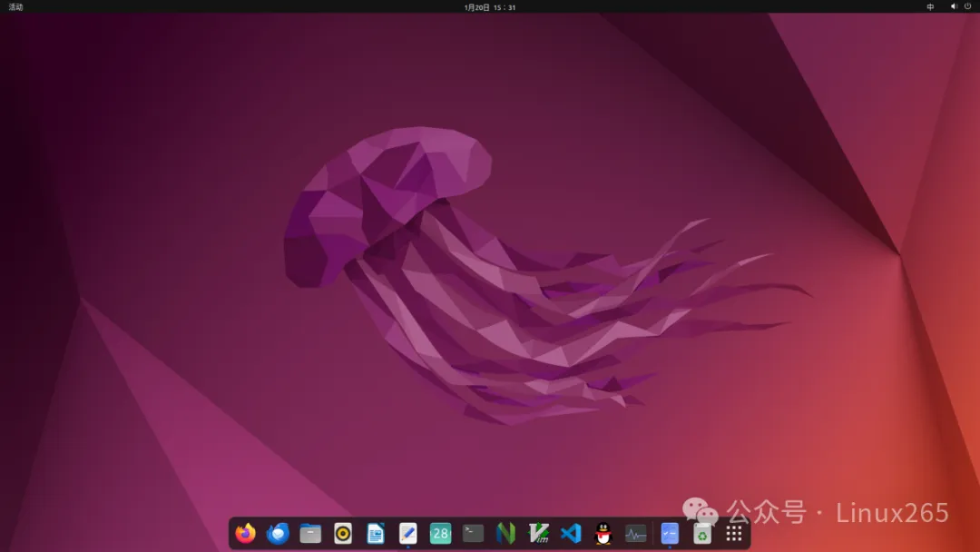Open Visual Studio Code
The height and width of the screenshot is (552, 980).
571,533
